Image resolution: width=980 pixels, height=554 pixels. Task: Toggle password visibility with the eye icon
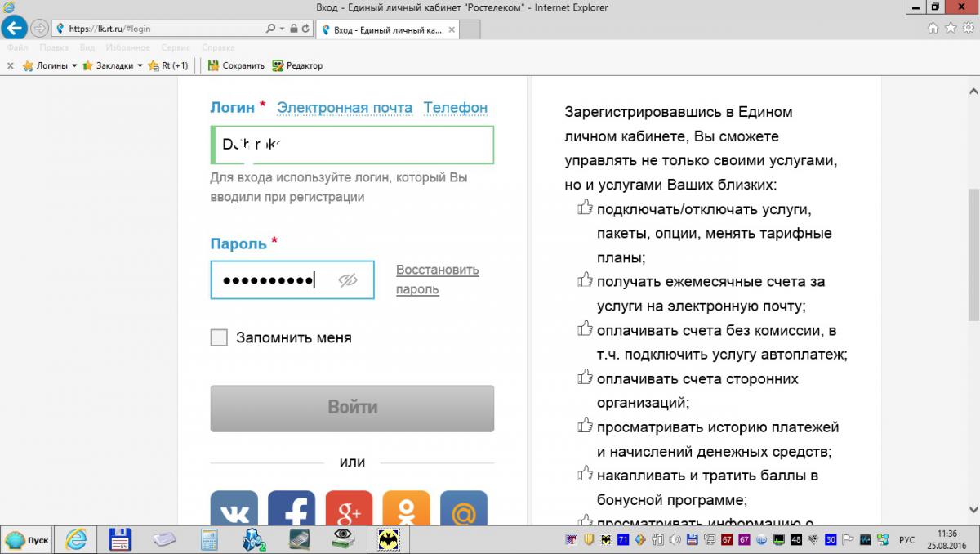tap(348, 280)
